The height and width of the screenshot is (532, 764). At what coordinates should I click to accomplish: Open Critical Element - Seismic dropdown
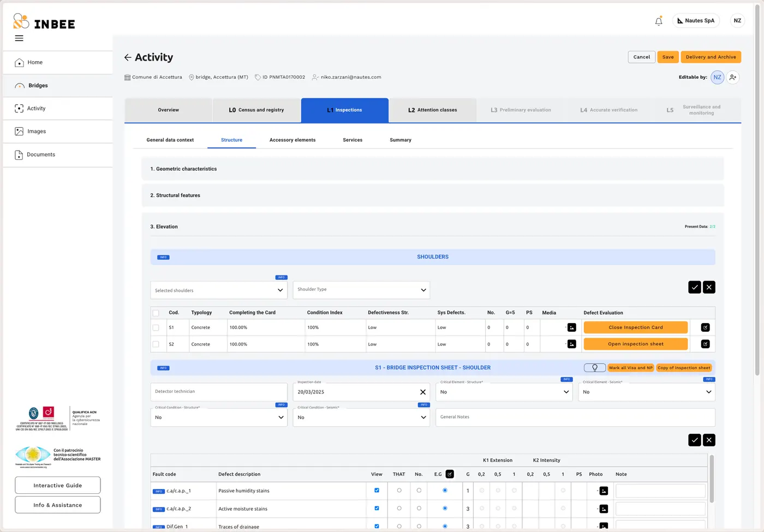tap(647, 392)
